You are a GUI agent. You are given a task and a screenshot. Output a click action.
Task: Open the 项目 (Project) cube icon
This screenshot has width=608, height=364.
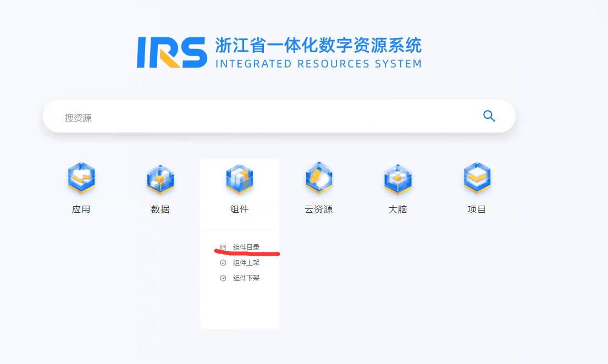click(x=477, y=178)
